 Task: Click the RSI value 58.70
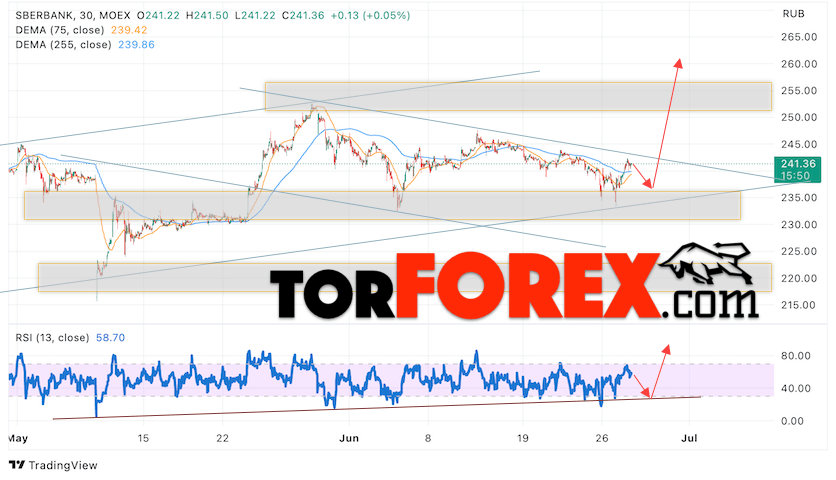click(110, 338)
